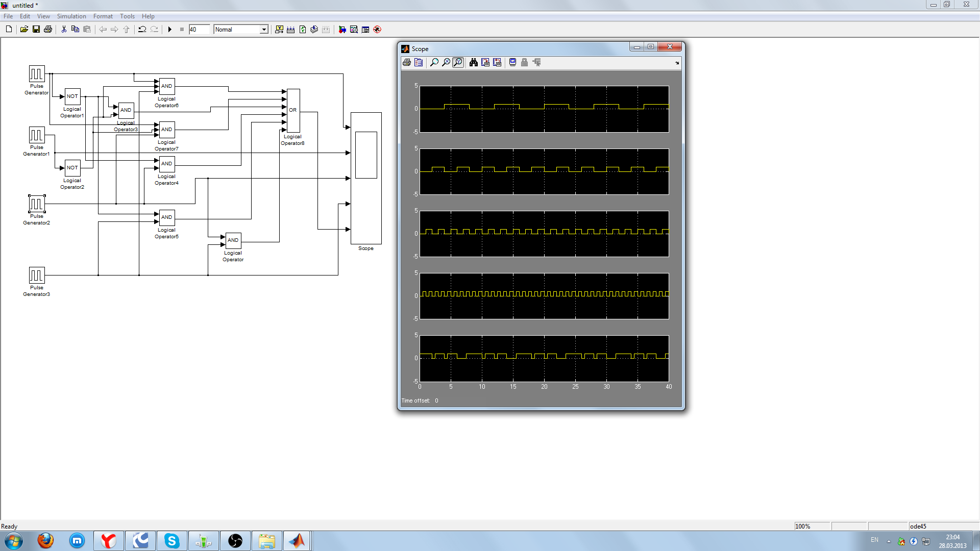Click the ode45 solver status text
The height and width of the screenshot is (551, 980).
918,527
